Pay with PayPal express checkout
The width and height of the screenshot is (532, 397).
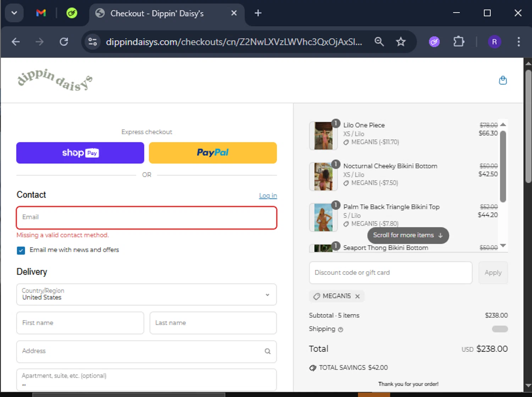(213, 153)
